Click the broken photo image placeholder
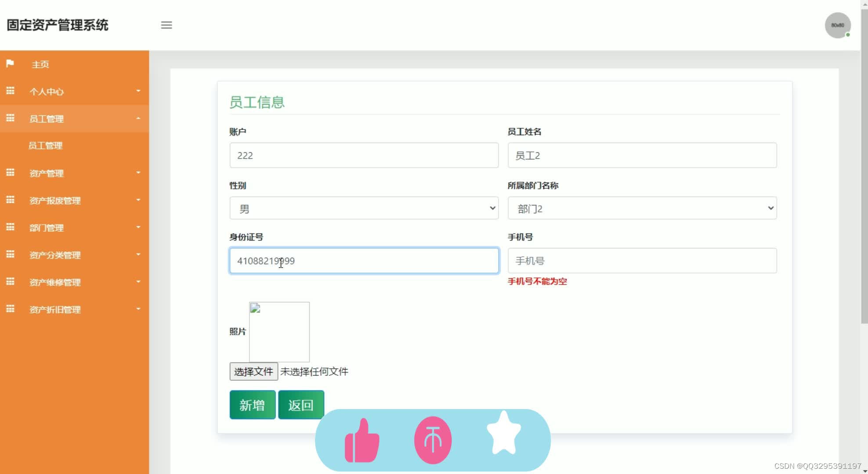This screenshot has width=868, height=474. pos(279,332)
